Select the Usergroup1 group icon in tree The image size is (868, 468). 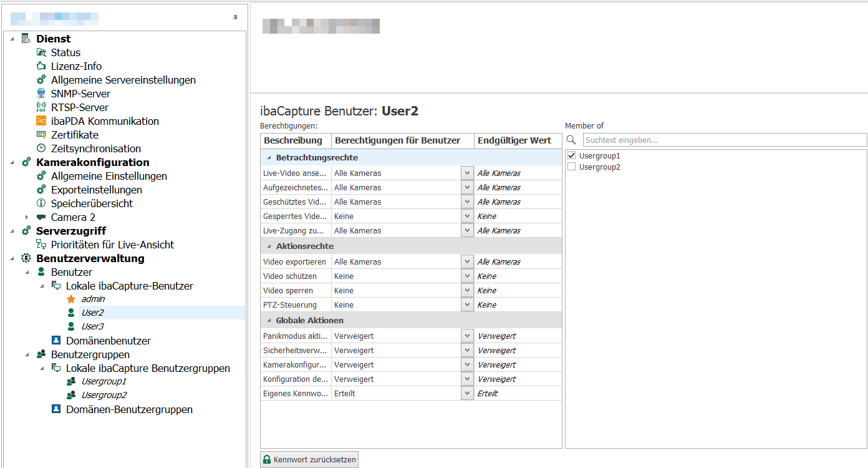point(71,381)
